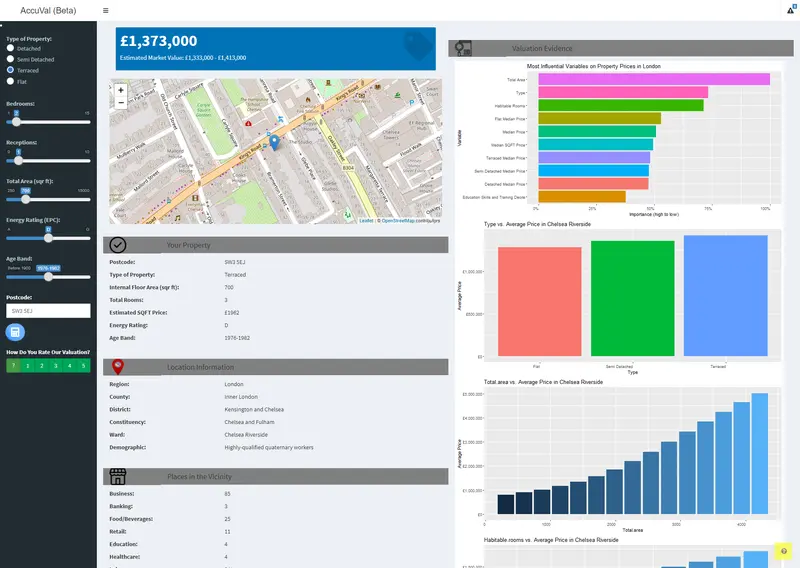Click the Estimated Market Value range text
This screenshot has height=568, width=800.
[x=183, y=58]
